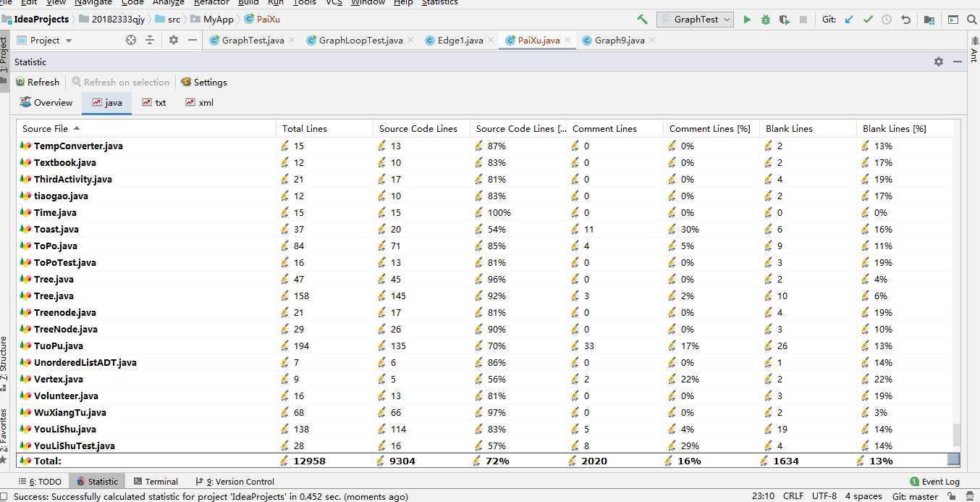Open the Ant side panel
The image size is (980, 502).
click(x=973, y=49)
